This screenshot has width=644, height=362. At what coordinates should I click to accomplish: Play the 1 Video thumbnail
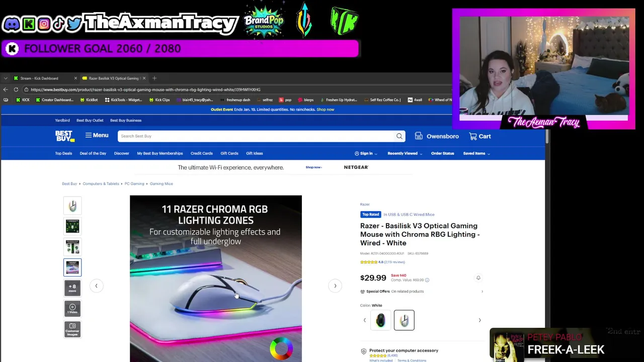(72, 309)
